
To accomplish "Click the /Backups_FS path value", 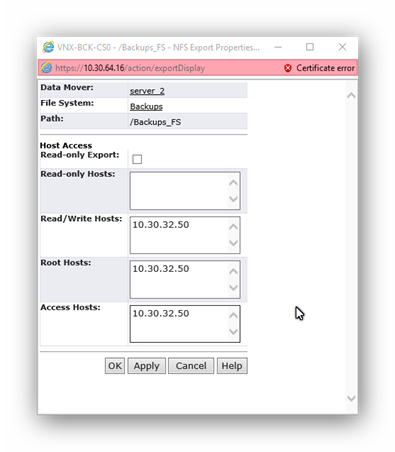I will (x=155, y=122).
